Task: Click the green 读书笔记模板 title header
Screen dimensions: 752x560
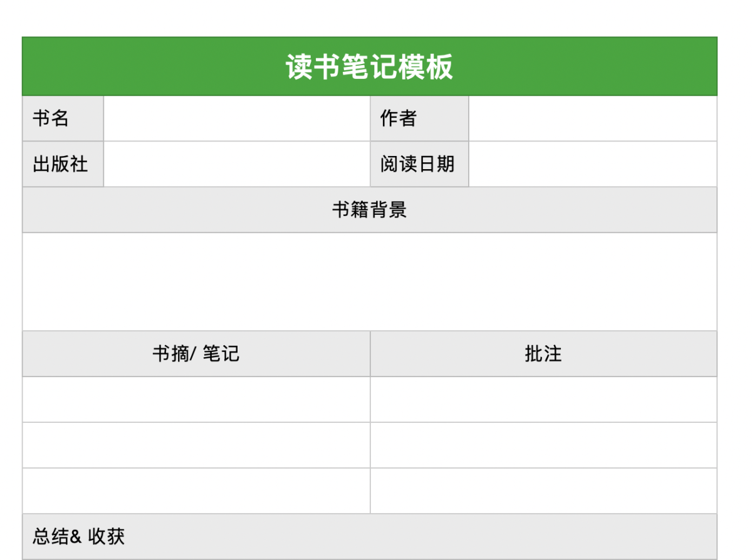Action: [369, 66]
